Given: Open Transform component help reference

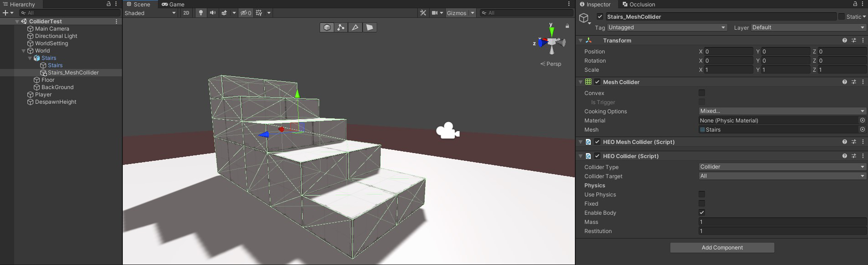Looking at the screenshot, I should click(x=845, y=40).
